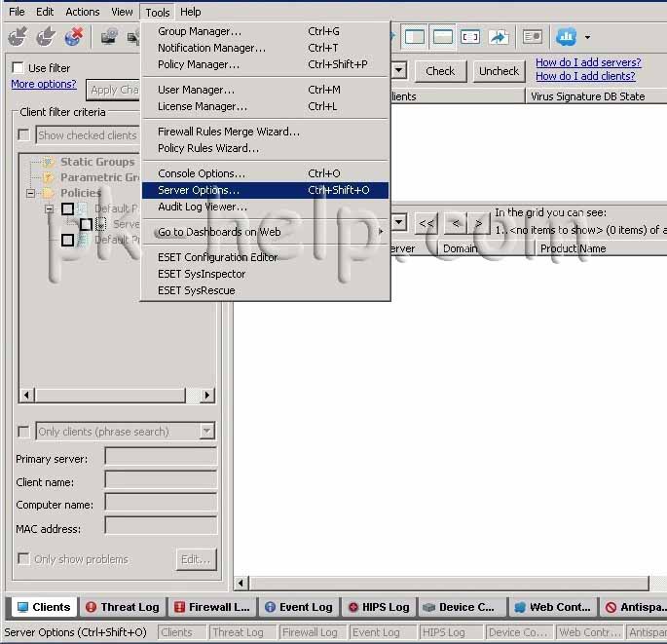Click the tree panel's right scroll arrow

tap(206, 395)
